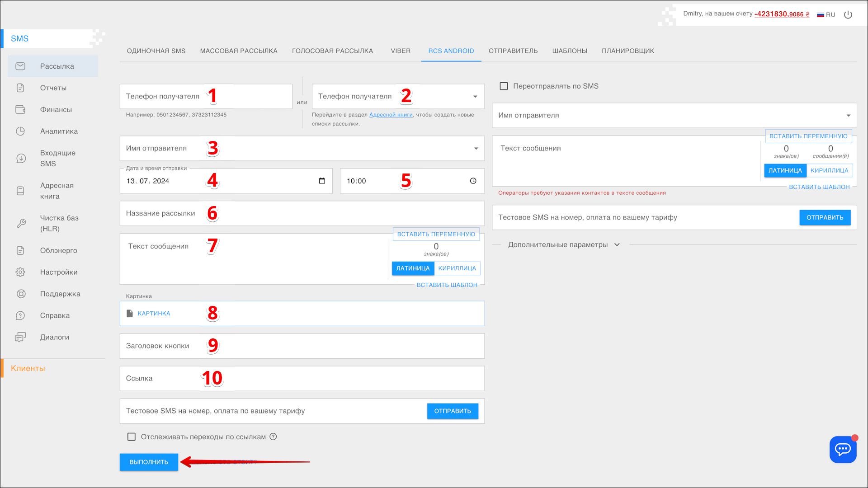Image resolution: width=868 pixels, height=488 pixels.
Task: Open the ШАБЛОНЫ tab
Action: click(x=570, y=51)
